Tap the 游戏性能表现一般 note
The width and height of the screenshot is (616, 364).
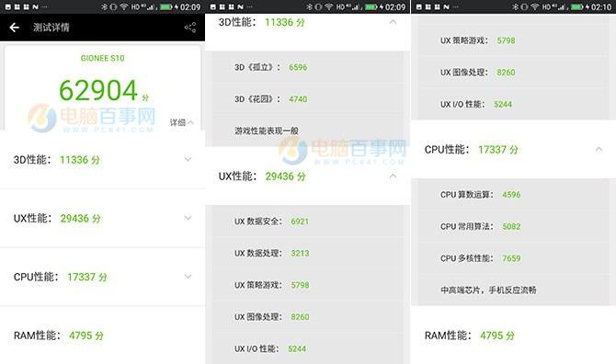(267, 131)
